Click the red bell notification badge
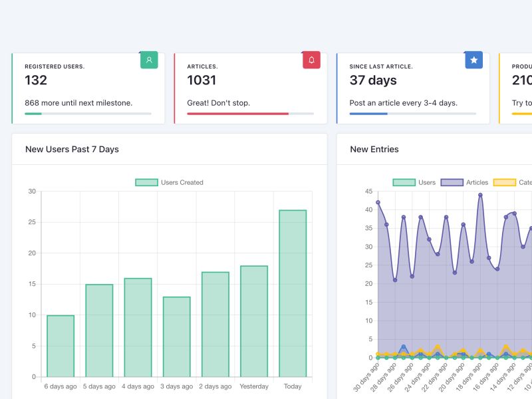This screenshot has height=399, width=532. 311,60
